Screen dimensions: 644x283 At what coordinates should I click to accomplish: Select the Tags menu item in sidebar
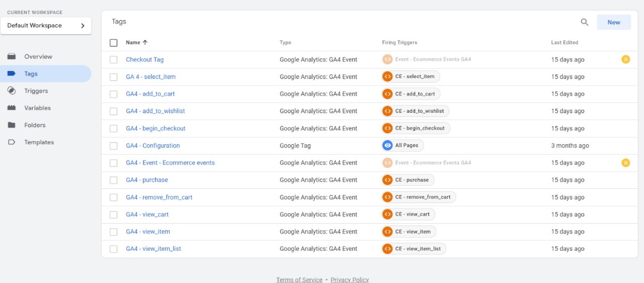[x=45, y=74]
